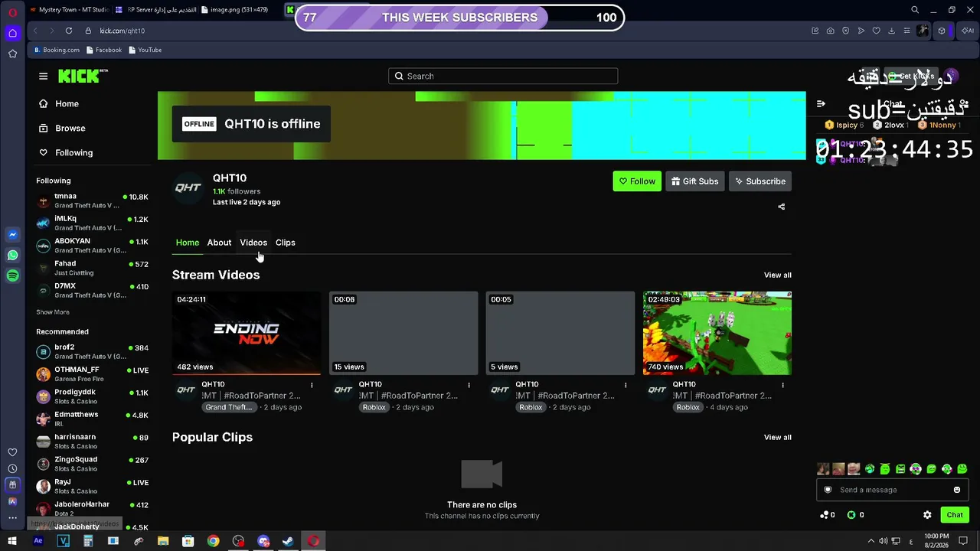Open Prodigyddk in Recommended list
Viewport: 980px width, 551px height.
pos(93,396)
